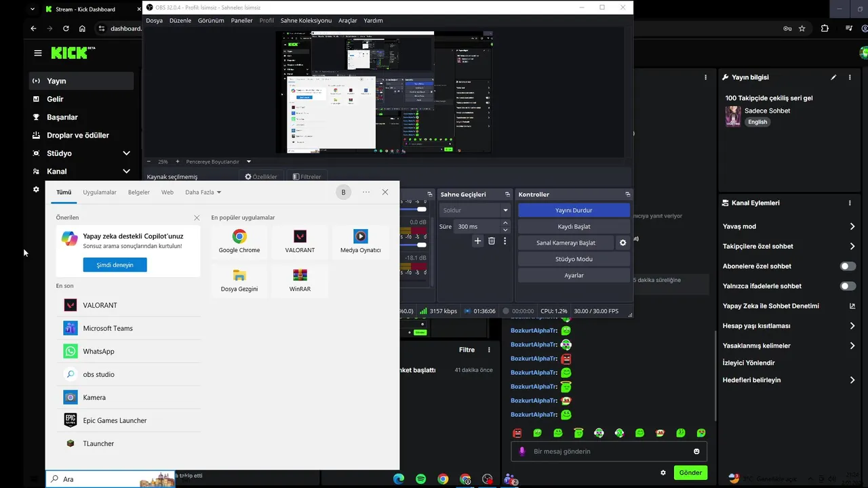Viewport: 868px width, 488px height.
Task: Open the Dosya menu in OBS
Action: coord(154,20)
